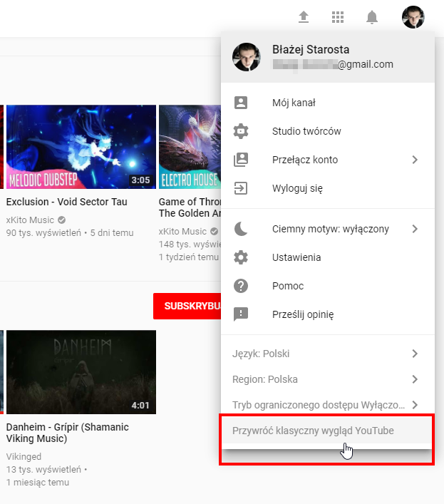The width and height of the screenshot is (444, 504).
Task: Open Ustawienia in the account menu
Action: [x=328, y=257]
